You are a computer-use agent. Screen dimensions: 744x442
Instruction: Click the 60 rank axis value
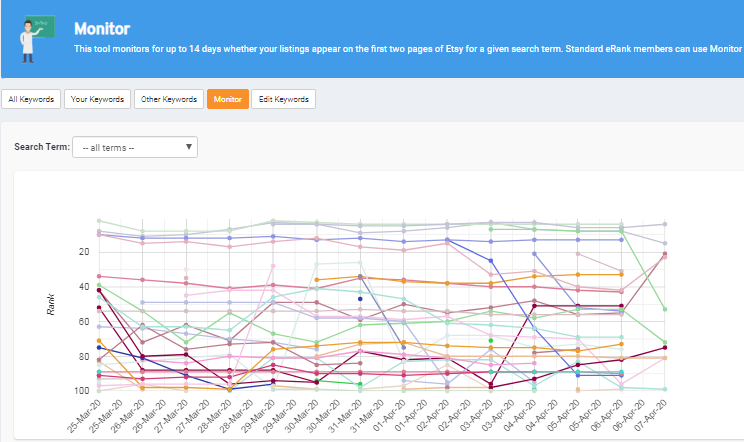click(x=84, y=322)
